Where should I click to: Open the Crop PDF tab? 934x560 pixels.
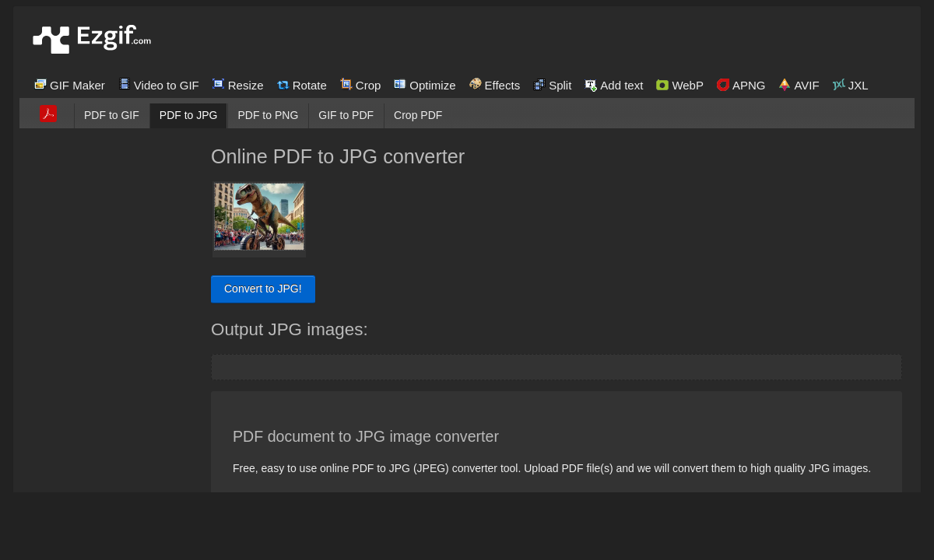tap(418, 115)
